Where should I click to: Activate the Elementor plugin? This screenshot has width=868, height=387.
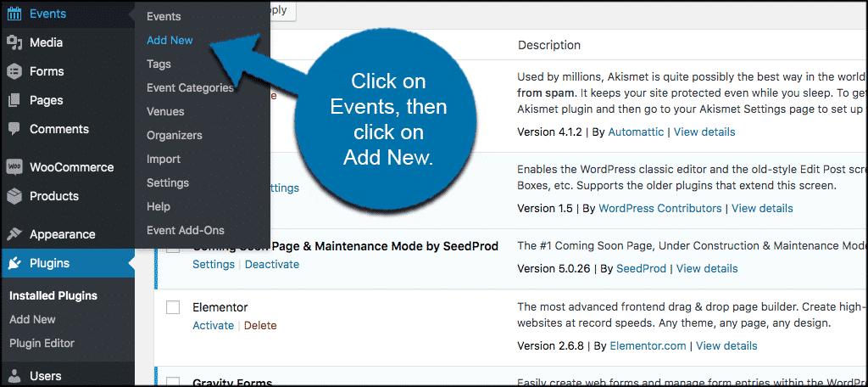pos(213,325)
